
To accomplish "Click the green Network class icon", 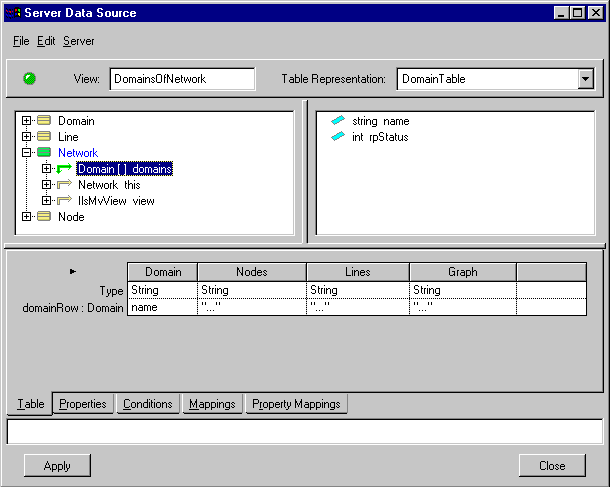I will (x=44, y=153).
